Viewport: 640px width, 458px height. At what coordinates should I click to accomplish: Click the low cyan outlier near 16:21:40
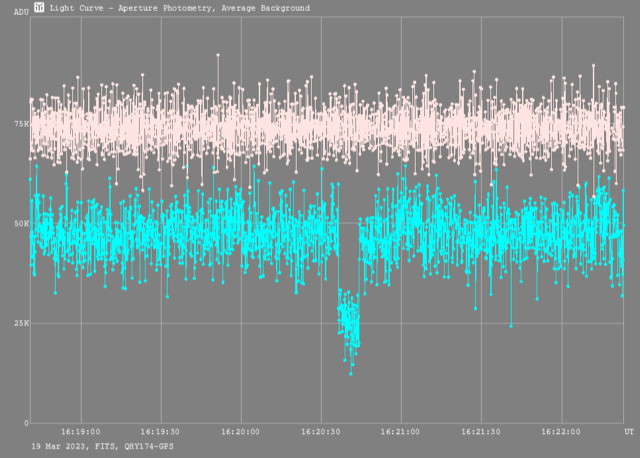click(x=511, y=326)
